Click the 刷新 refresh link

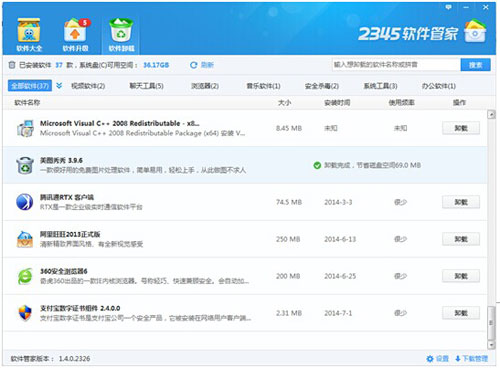(x=202, y=65)
